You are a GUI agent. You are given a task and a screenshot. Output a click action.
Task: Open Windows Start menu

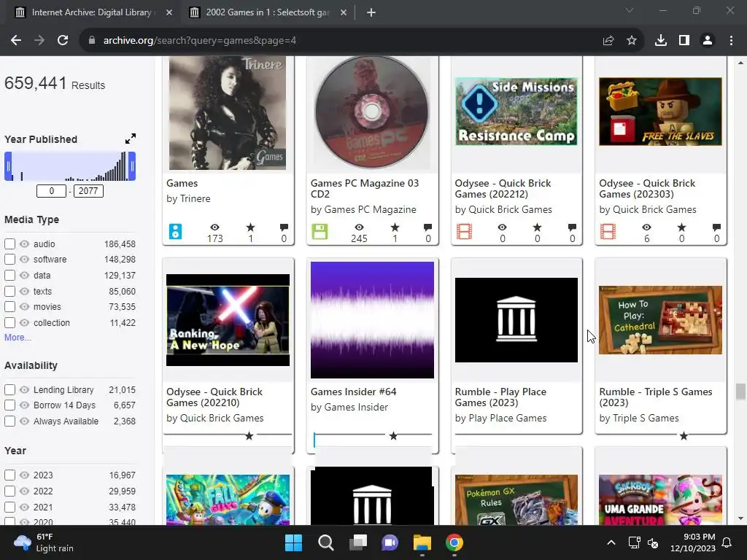tap(293, 542)
